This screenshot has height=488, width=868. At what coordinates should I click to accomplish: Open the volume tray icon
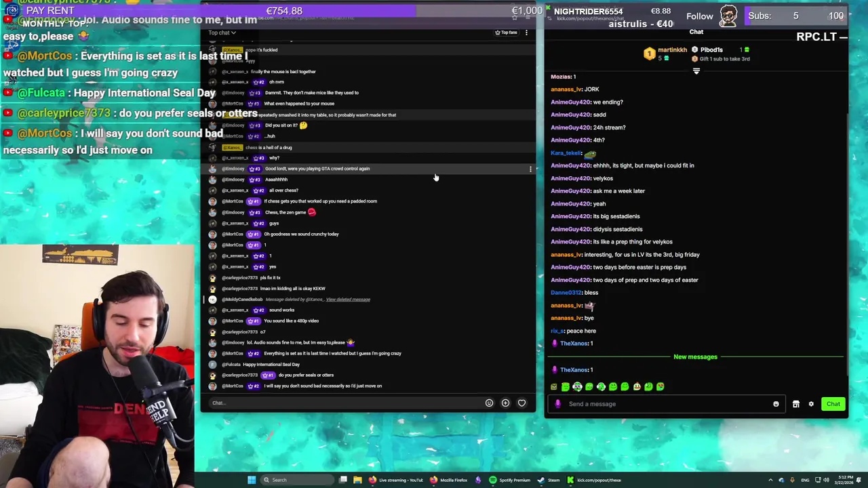[826, 480]
